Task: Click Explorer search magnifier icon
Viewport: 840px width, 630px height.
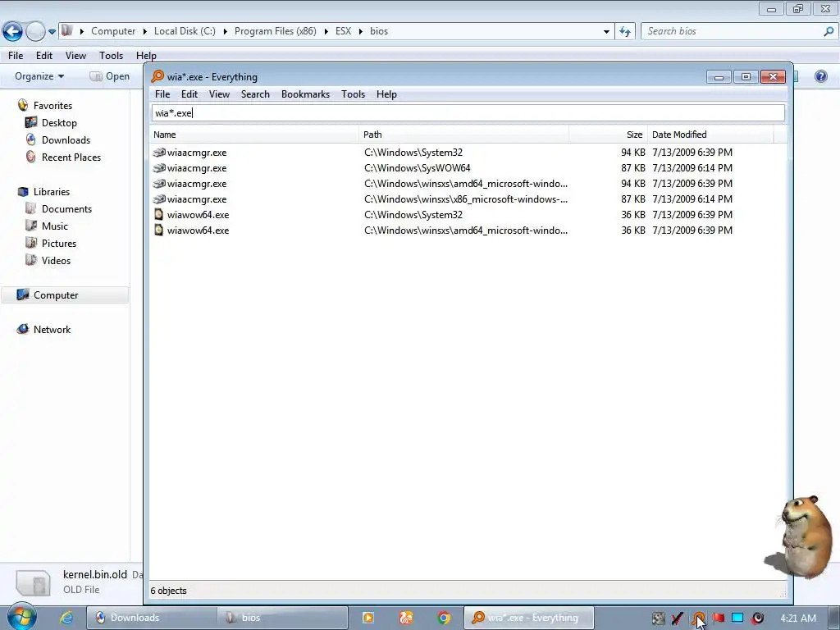Action: coord(829,32)
